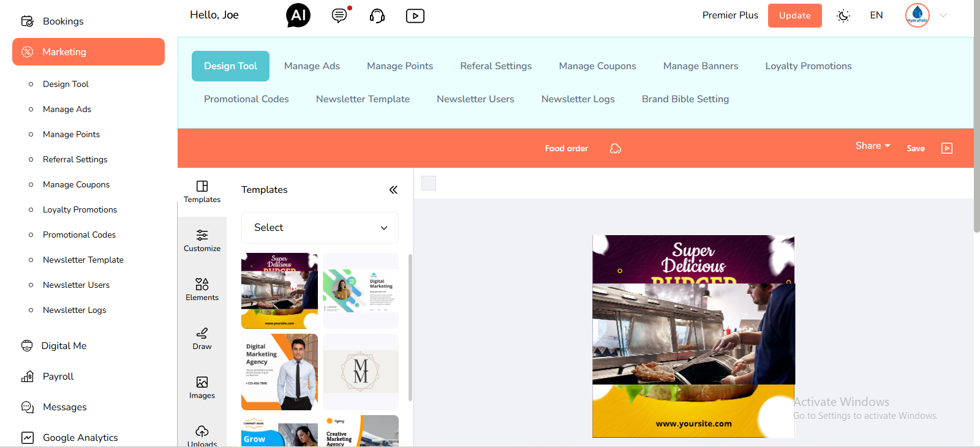The image size is (980, 447).
Task: Open Loyalty Promotions in the sidebar submenu
Action: coord(80,209)
